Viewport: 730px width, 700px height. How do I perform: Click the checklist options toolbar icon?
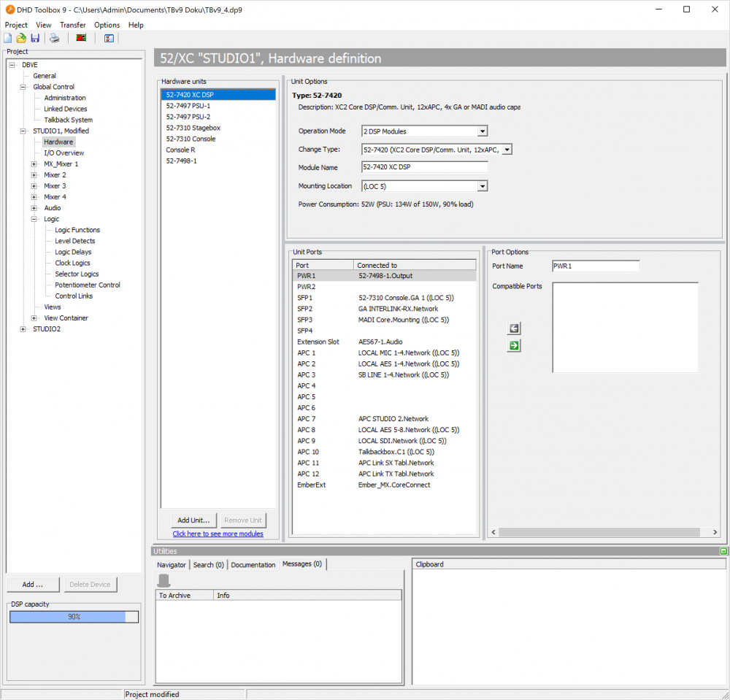109,38
